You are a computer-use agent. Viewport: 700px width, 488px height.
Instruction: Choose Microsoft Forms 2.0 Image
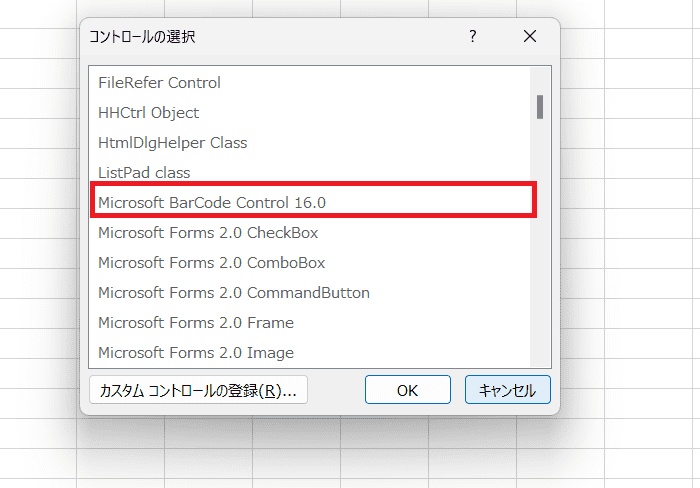[x=196, y=352]
